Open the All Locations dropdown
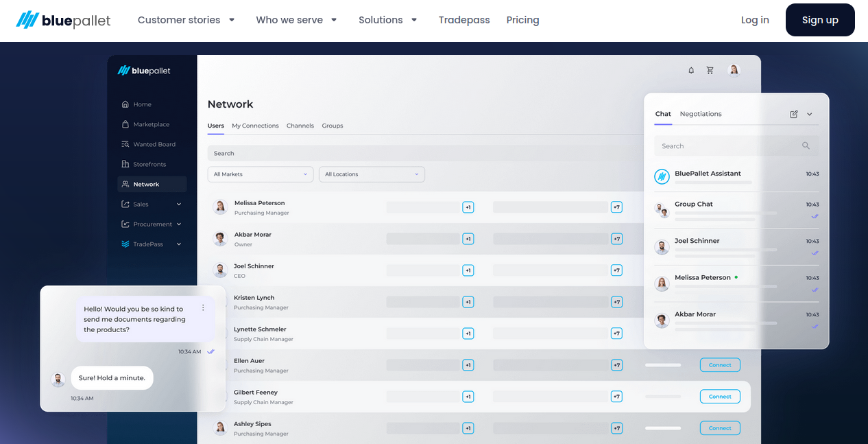868x444 pixels. (372, 174)
